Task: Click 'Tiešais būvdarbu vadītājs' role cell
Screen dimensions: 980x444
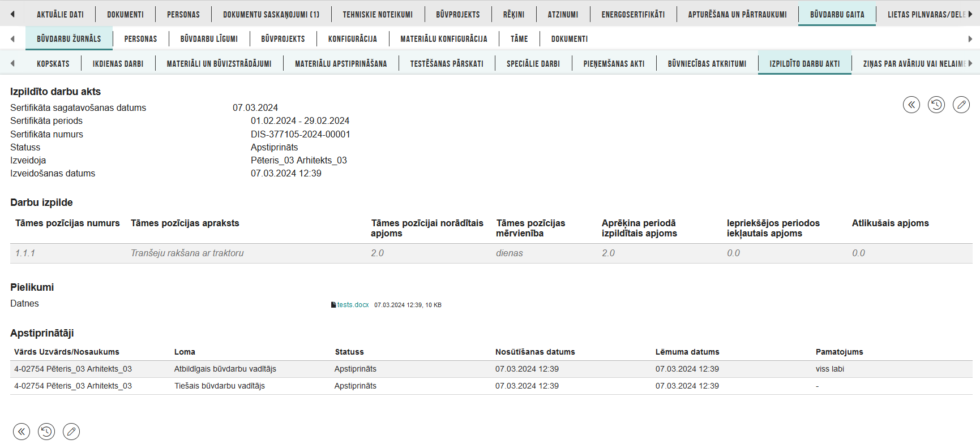Action: coord(220,386)
